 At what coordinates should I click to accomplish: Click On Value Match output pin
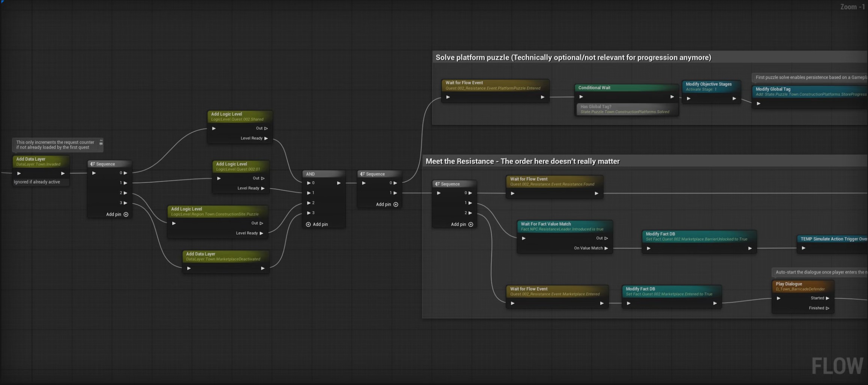point(606,248)
